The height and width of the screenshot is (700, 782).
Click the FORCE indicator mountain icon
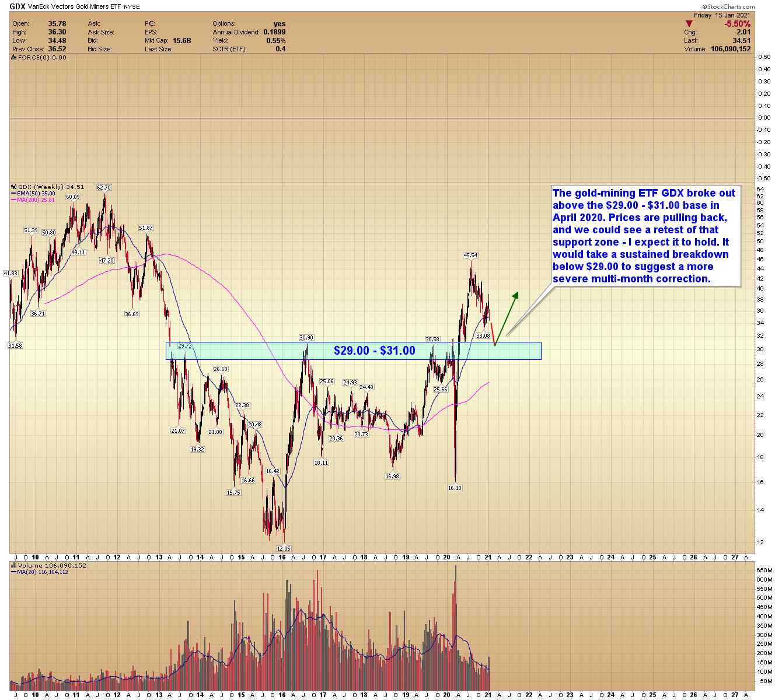[x=14, y=58]
